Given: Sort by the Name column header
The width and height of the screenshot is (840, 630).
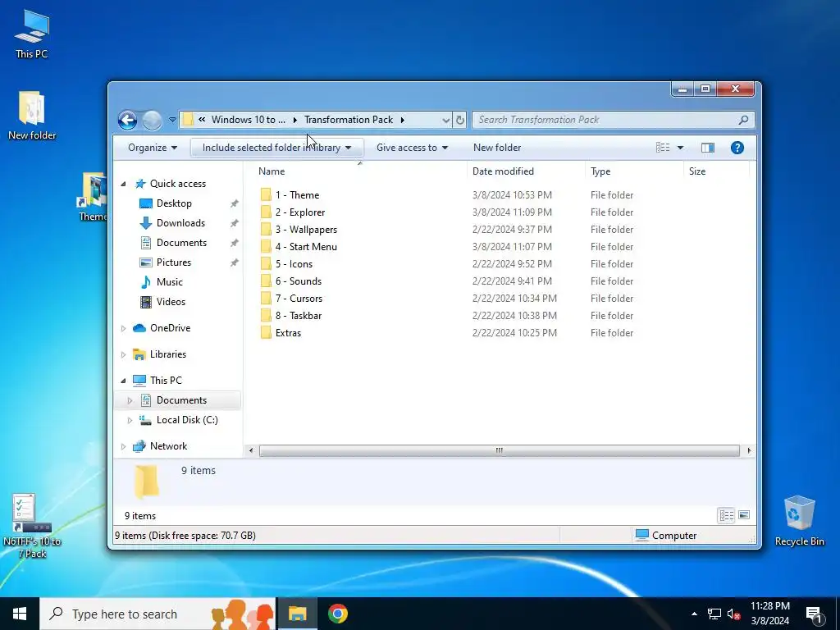Looking at the screenshot, I should point(271,171).
